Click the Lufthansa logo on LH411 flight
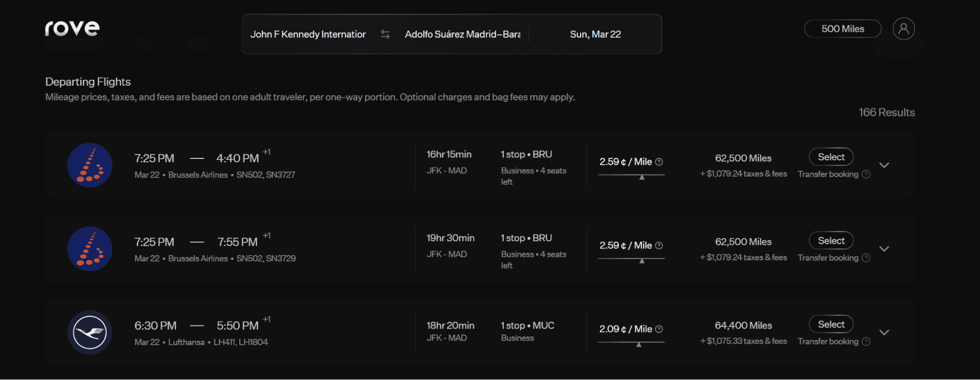Screen dimensions: 980x380 [90, 332]
